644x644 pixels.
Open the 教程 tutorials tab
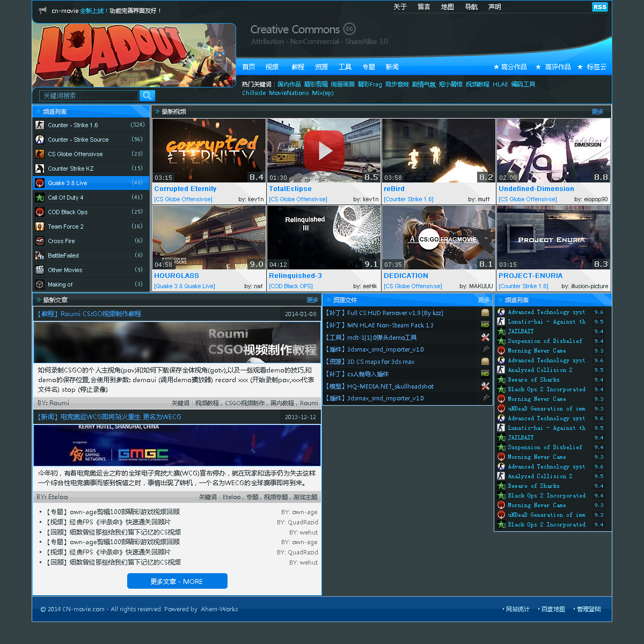(298, 67)
